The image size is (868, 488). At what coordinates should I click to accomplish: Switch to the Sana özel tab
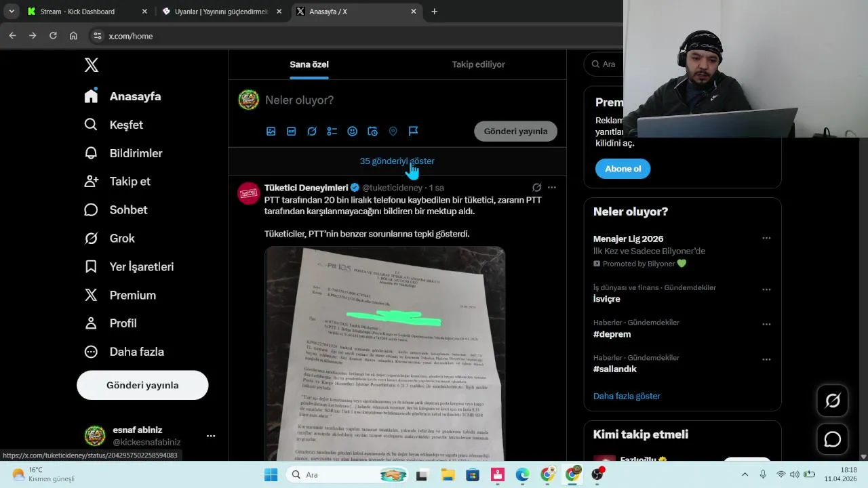(309, 64)
